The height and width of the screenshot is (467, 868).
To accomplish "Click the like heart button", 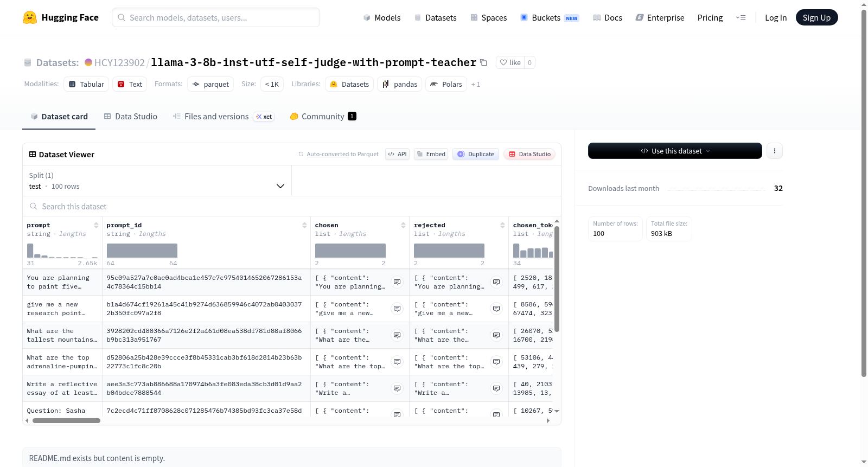I will pyautogui.click(x=510, y=62).
